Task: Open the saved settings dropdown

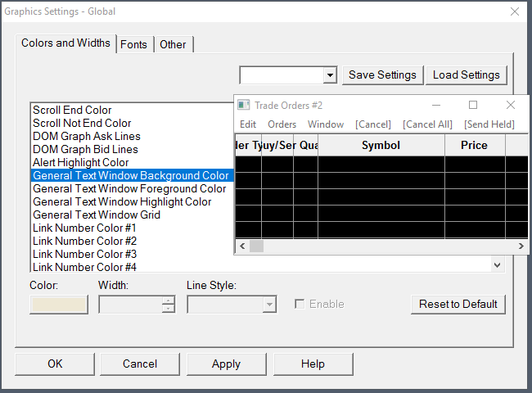Action: coord(330,75)
